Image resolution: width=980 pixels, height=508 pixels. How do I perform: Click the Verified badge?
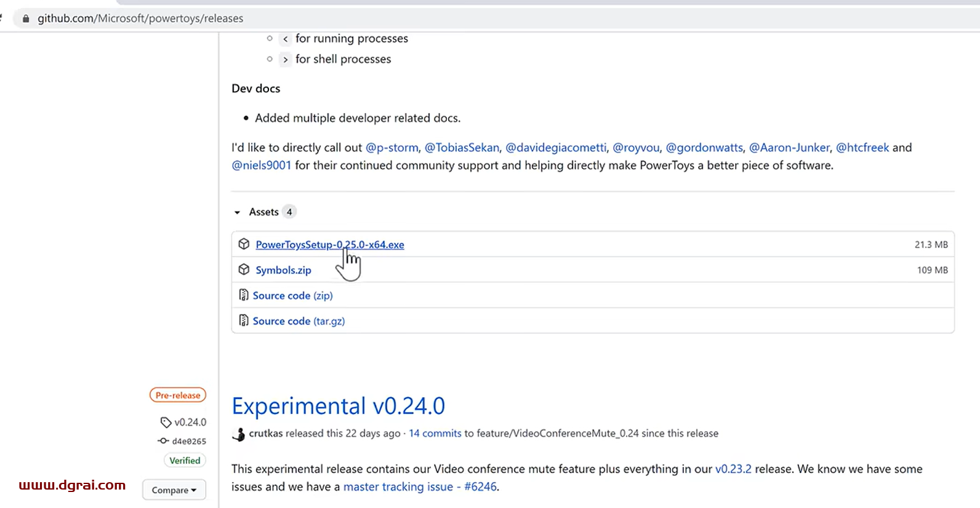185,461
